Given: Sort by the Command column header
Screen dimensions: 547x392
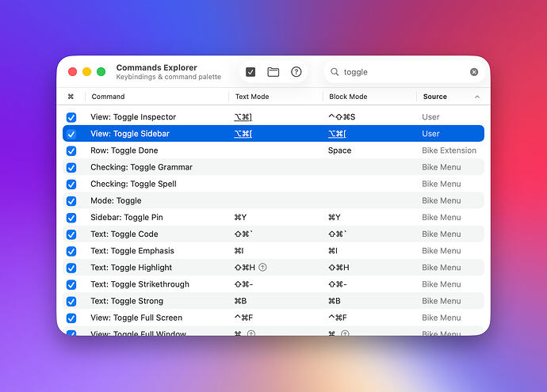Looking at the screenshot, I should (108, 97).
